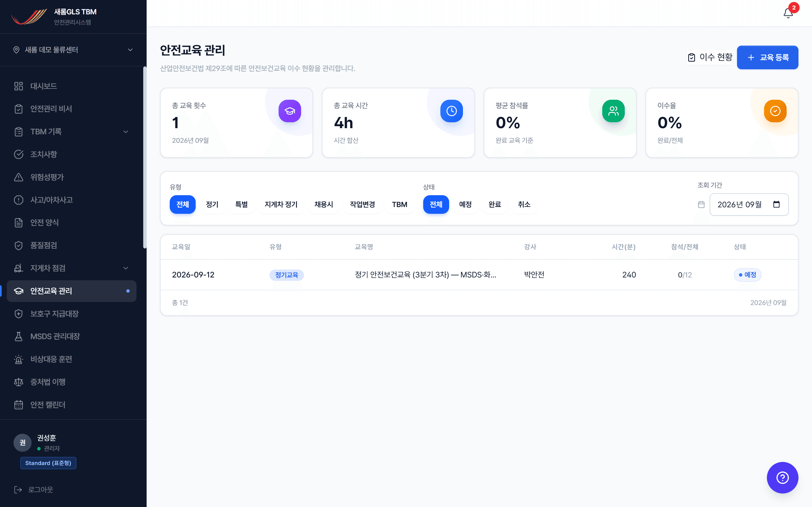The height and width of the screenshot is (507, 812).
Task: Expand the 새롬 데모 물류센터 site dropdown
Action: click(x=73, y=50)
